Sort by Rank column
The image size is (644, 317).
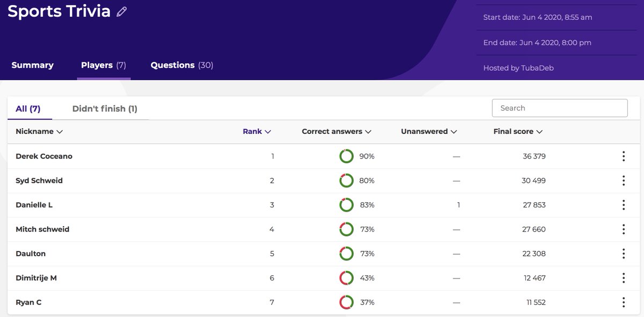(x=257, y=132)
